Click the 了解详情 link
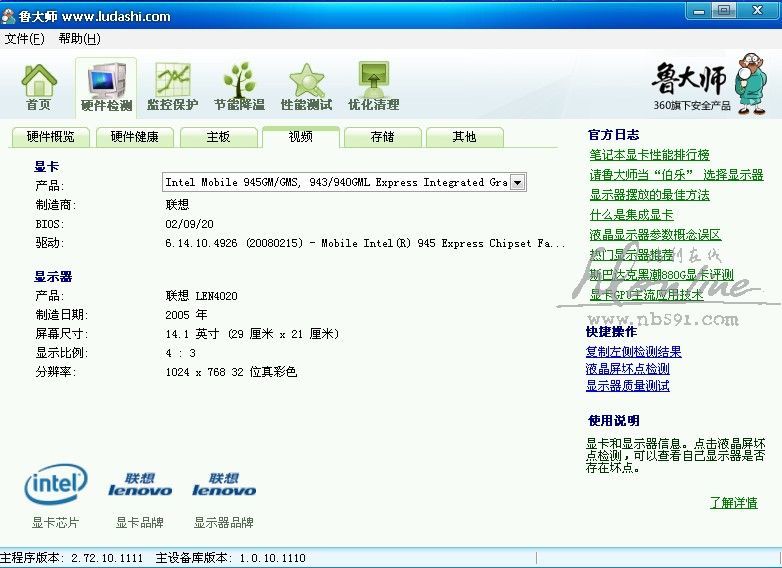 (734, 503)
